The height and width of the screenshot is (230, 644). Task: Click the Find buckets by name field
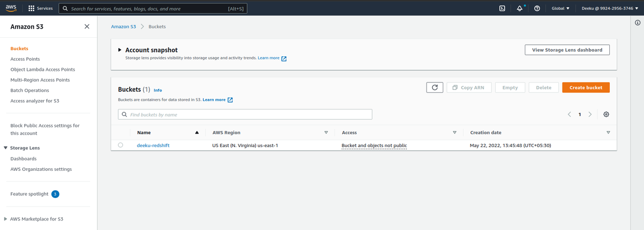tap(245, 114)
